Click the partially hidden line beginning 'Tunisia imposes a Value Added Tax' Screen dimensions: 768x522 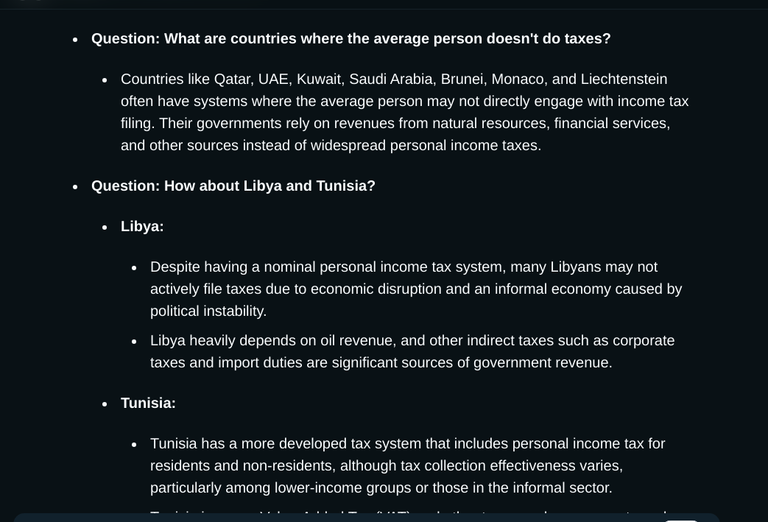tap(408, 512)
